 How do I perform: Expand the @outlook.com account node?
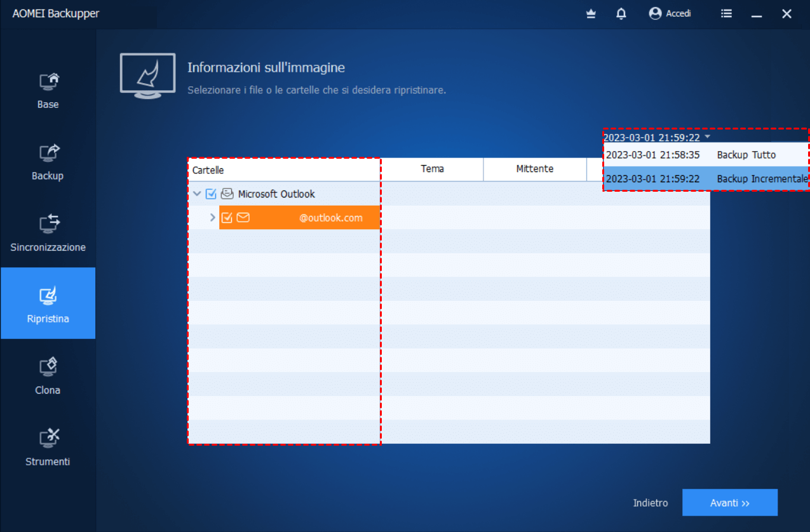click(x=213, y=218)
